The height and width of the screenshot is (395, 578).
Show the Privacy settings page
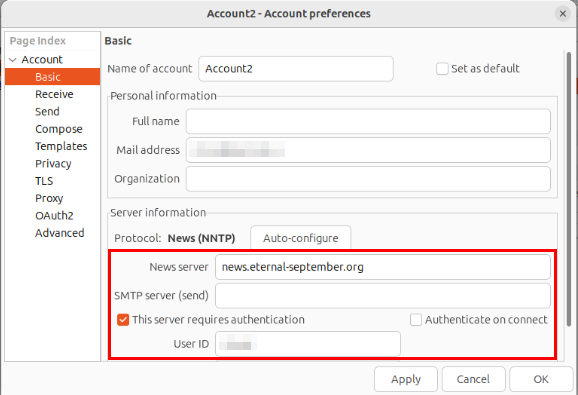pos(52,163)
